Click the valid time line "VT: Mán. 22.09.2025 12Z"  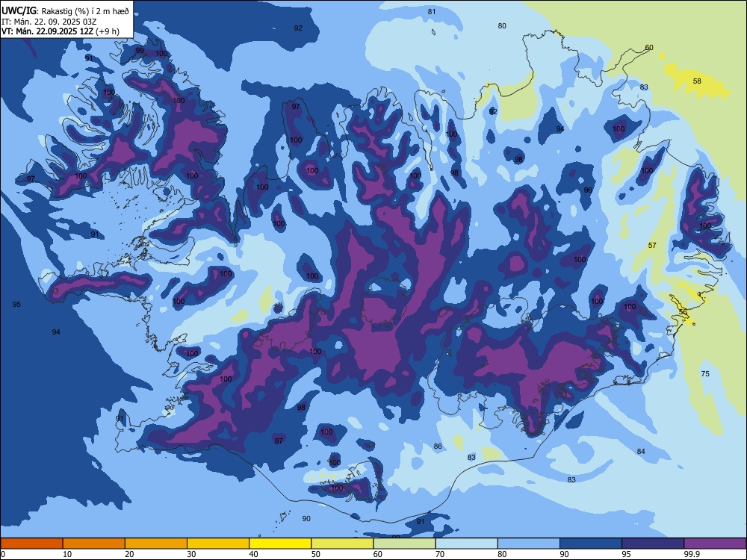pos(48,31)
